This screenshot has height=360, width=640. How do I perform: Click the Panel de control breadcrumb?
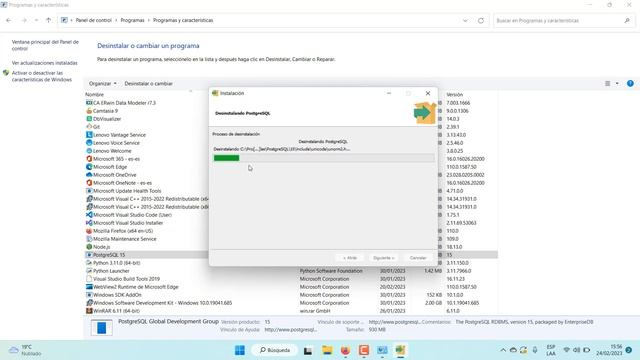click(93, 20)
